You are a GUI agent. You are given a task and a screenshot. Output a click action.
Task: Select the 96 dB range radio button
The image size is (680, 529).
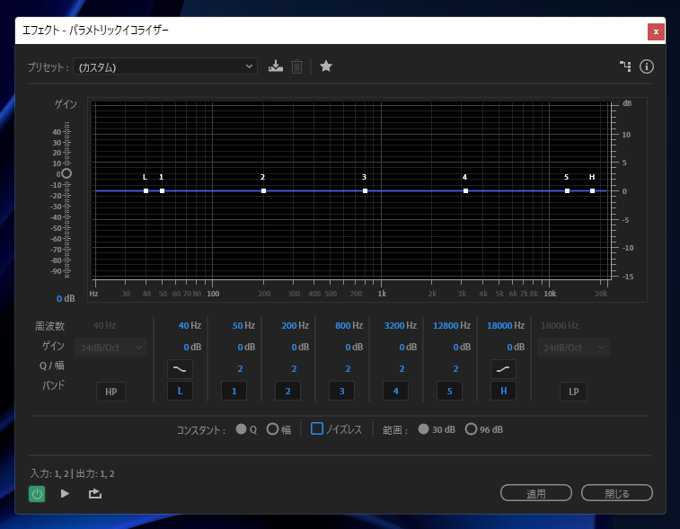click(x=471, y=429)
